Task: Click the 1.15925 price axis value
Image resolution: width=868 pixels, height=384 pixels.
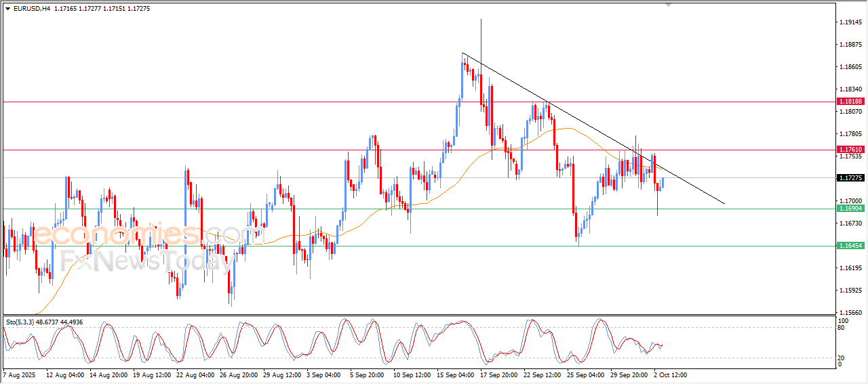Action: pos(850,291)
